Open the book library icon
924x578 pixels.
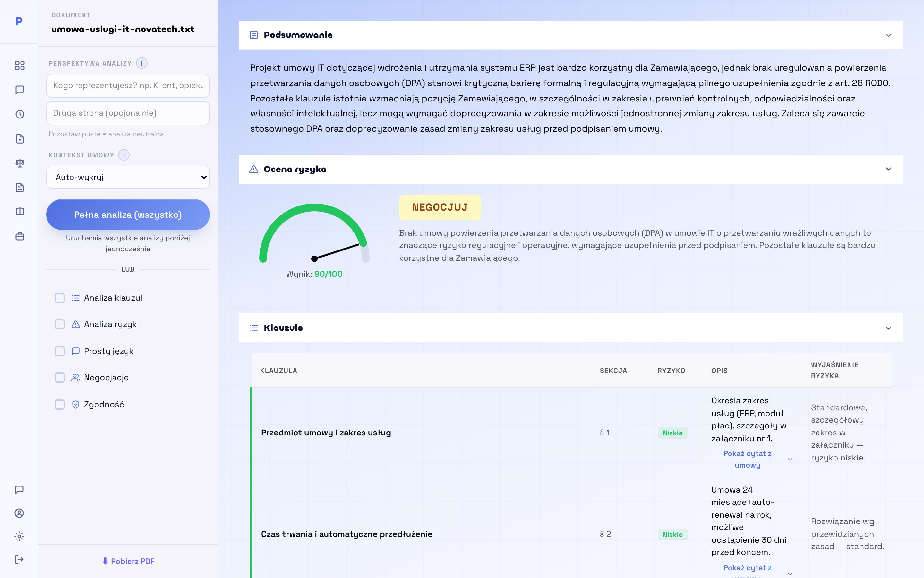tap(20, 212)
